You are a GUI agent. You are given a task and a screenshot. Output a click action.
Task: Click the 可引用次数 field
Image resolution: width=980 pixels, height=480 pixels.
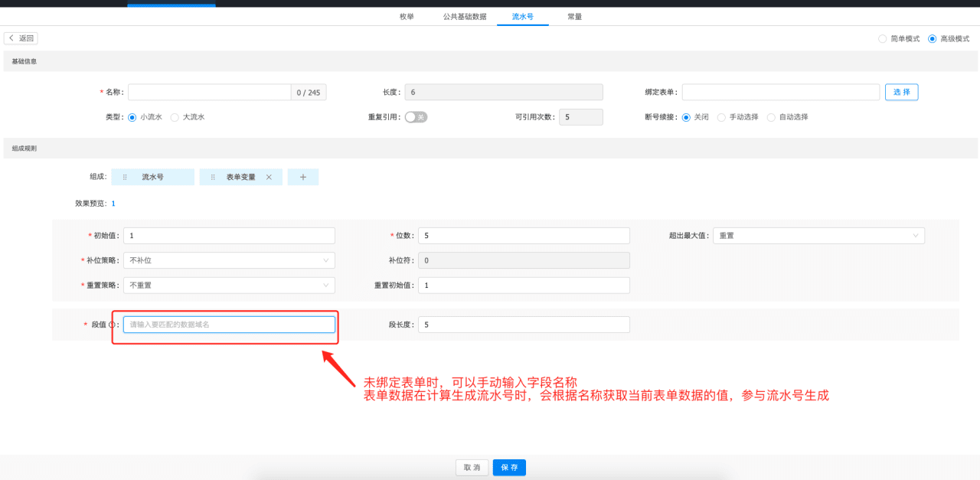581,117
